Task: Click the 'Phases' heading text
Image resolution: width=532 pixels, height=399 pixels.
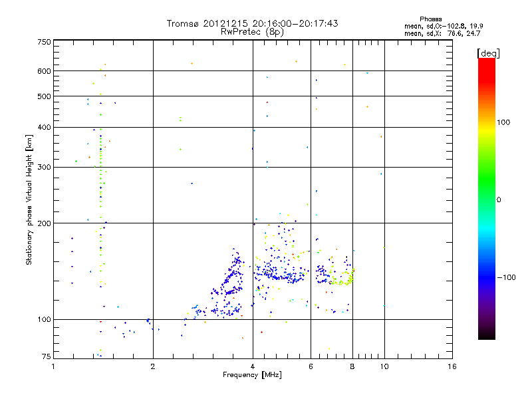Action: coord(430,19)
